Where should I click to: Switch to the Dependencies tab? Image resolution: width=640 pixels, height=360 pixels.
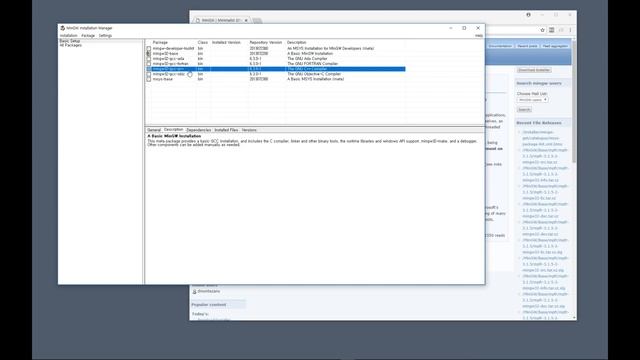199,130
